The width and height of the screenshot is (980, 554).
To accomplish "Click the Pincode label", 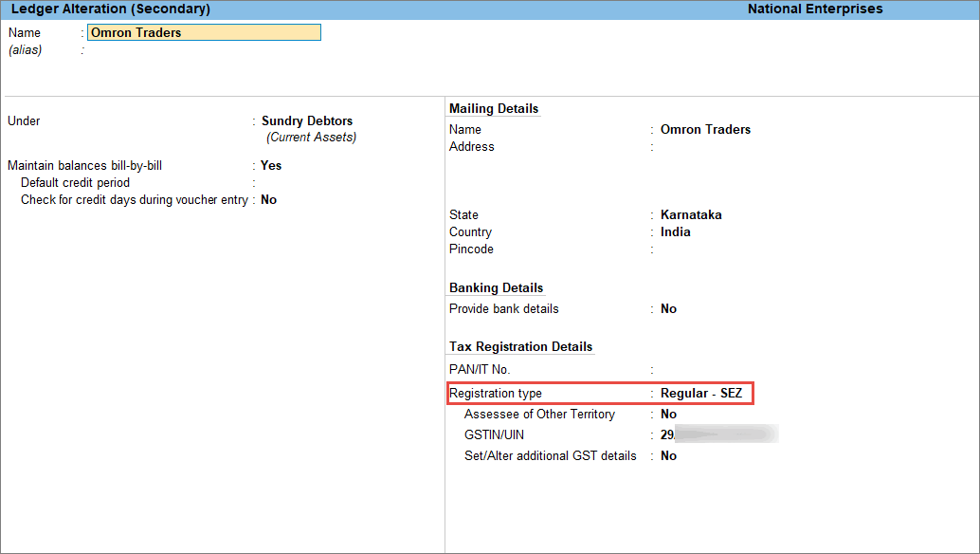I will [x=471, y=249].
